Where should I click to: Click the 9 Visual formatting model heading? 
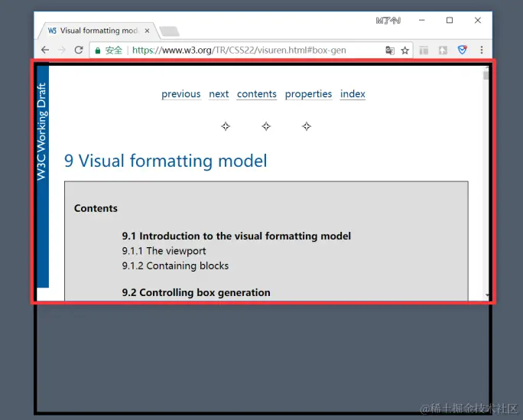(x=165, y=161)
